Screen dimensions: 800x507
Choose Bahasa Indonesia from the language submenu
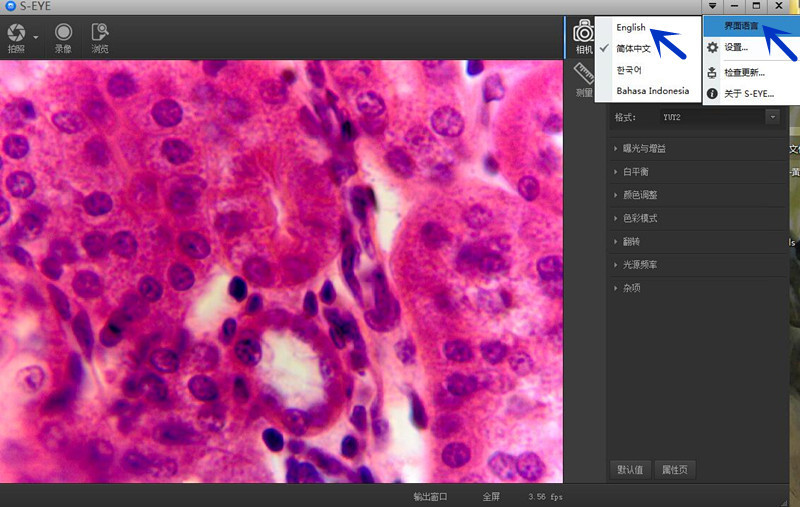(x=652, y=91)
